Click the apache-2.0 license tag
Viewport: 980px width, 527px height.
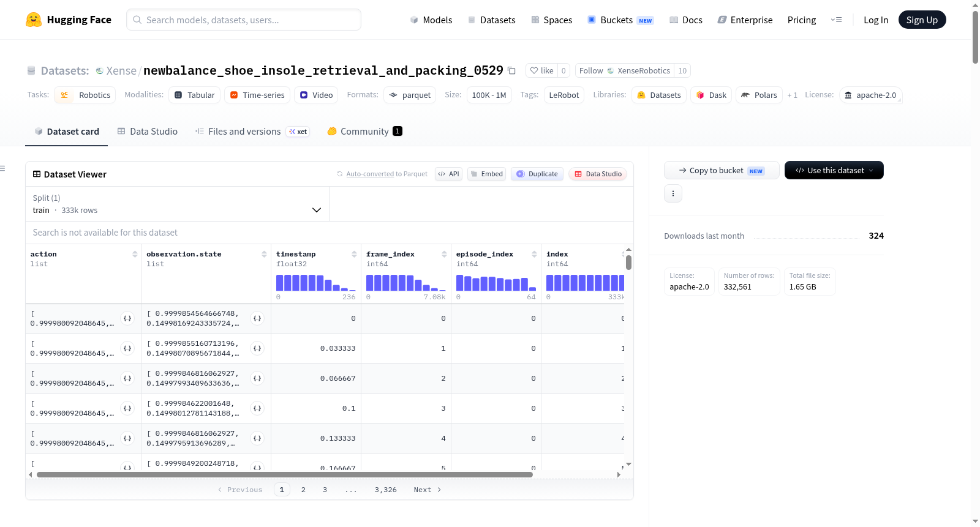tap(870, 95)
